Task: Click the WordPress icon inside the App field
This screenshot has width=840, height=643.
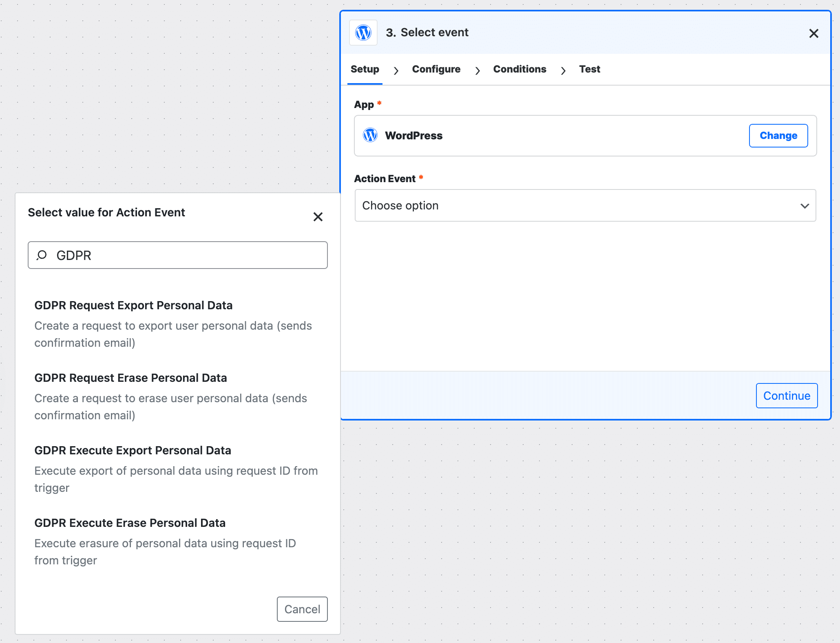Action: (x=370, y=135)
